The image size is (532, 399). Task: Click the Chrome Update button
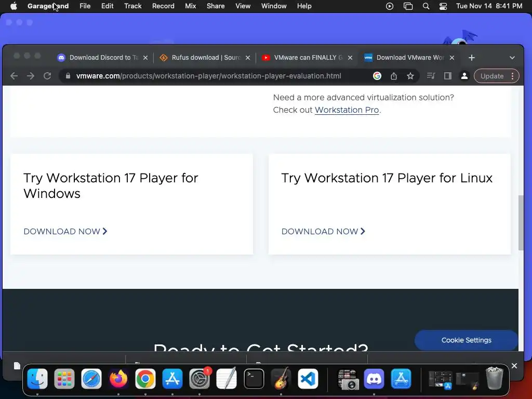click(x=491, y=76)
